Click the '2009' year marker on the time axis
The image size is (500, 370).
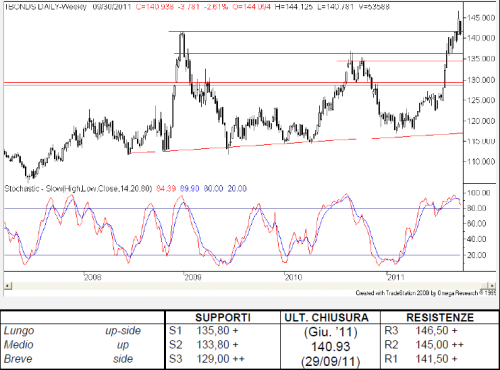tap(193, 277)
